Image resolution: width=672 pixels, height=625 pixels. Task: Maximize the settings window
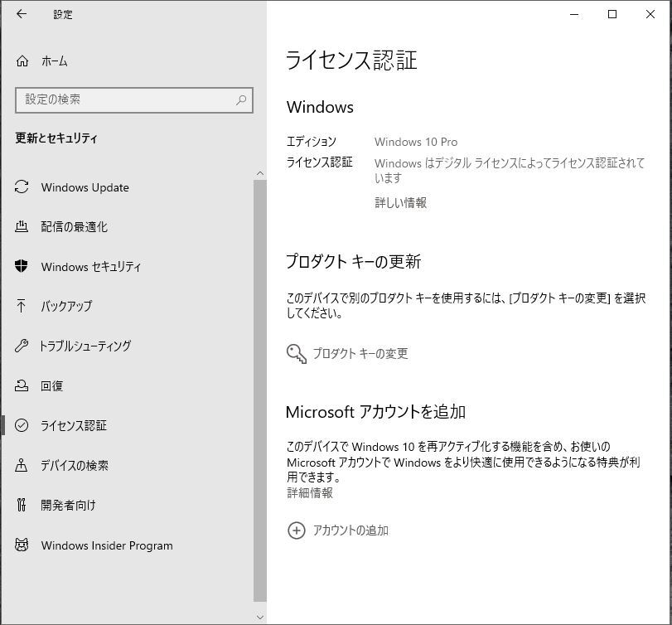pos(612,14)
